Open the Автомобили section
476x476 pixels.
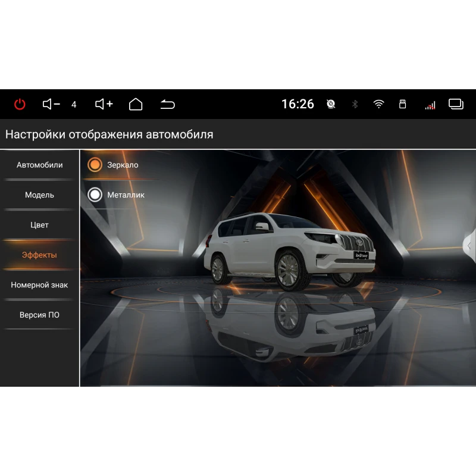[x=39, y=165]
